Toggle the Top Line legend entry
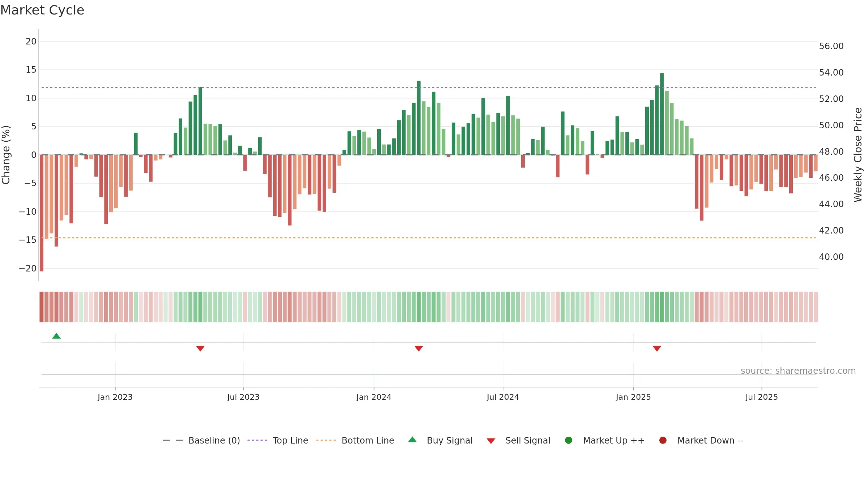This screenshot has width=868, height=488. (x=278, y=440)
